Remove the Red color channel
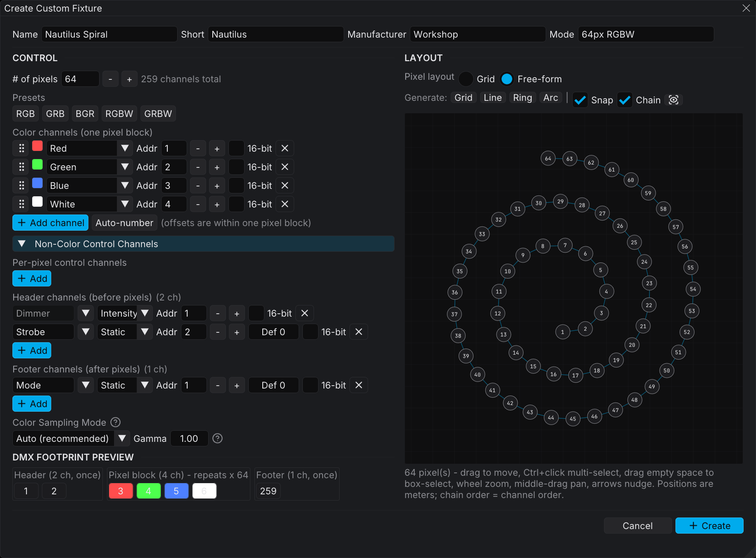The height and width of the screenshot is (558, 756). click(x=285, y=148)
